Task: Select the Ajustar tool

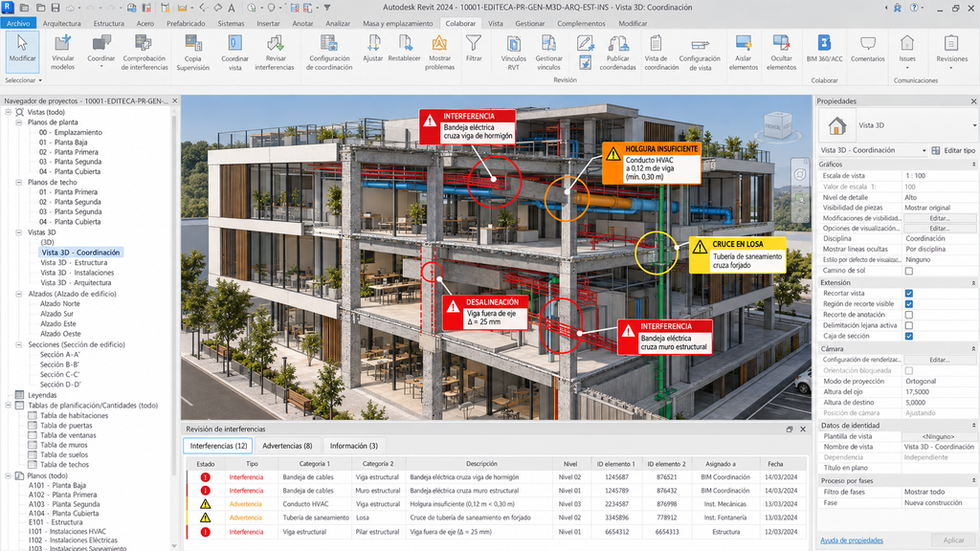Action: coord(373,49)
